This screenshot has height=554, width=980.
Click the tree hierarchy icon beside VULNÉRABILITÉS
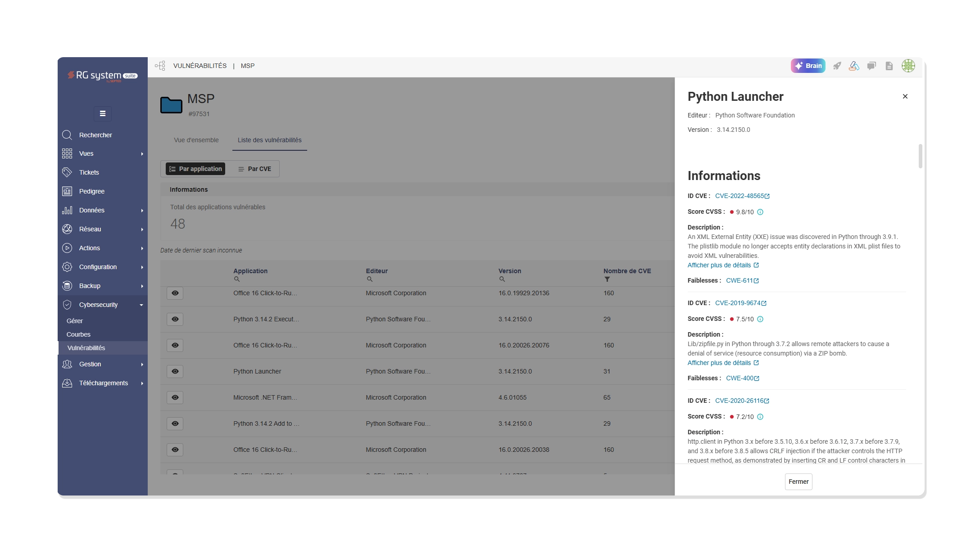(x=160, y=66)
